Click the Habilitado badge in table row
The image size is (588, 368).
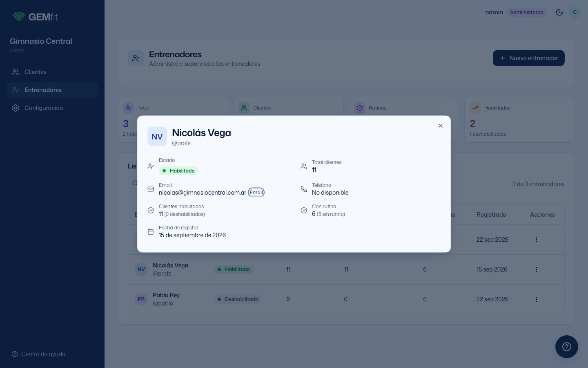tap(234, 269)
